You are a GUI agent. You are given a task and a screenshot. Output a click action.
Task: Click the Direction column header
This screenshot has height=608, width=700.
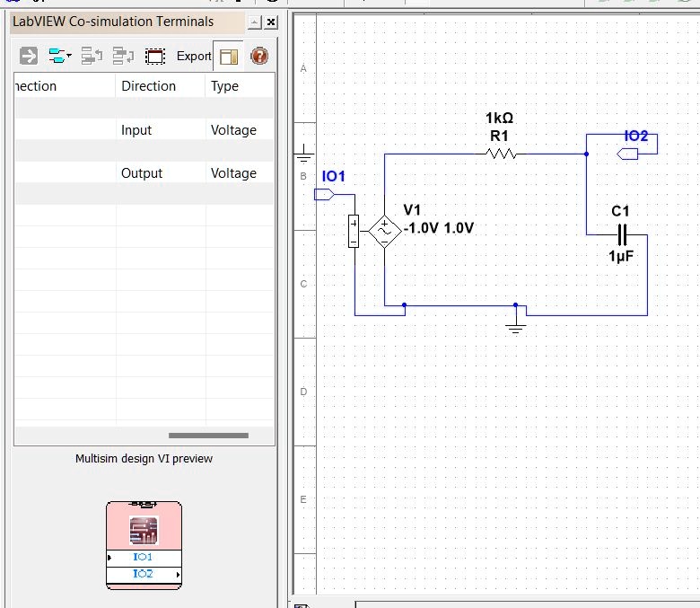pyautogui.click(x=149, y=86)
